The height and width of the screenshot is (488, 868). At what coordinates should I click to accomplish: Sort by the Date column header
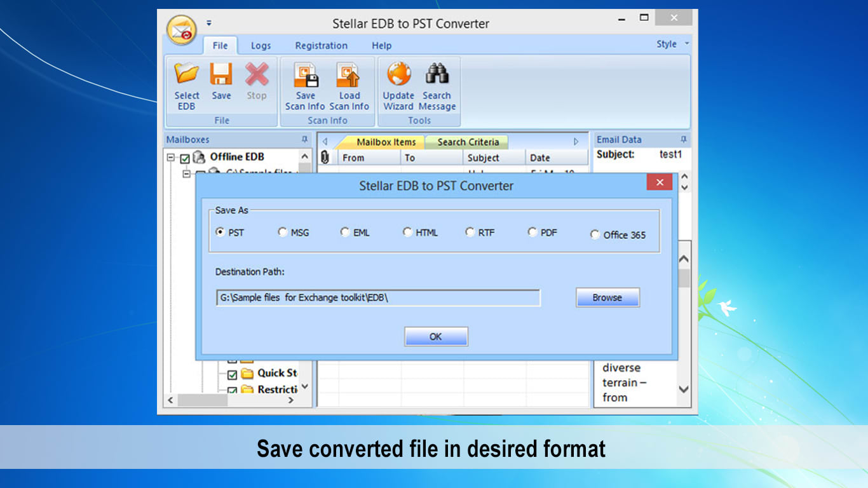(x=557, y=158)
